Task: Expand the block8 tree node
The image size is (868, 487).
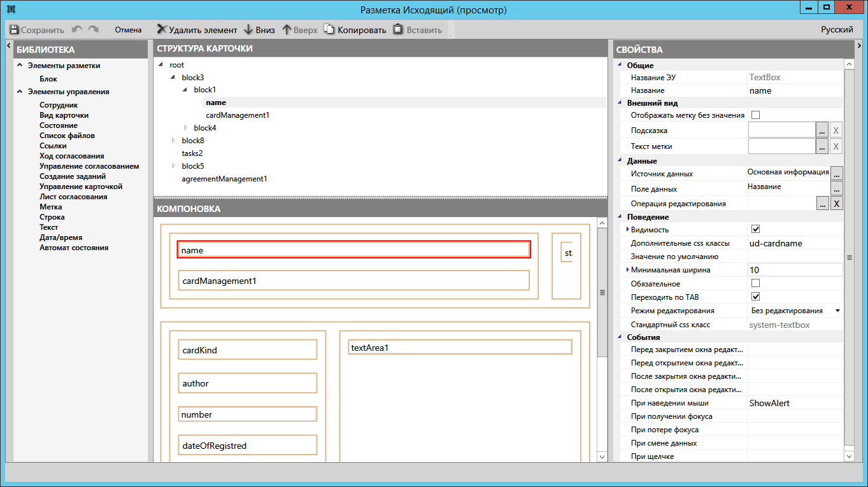Action: click(173, 141)
